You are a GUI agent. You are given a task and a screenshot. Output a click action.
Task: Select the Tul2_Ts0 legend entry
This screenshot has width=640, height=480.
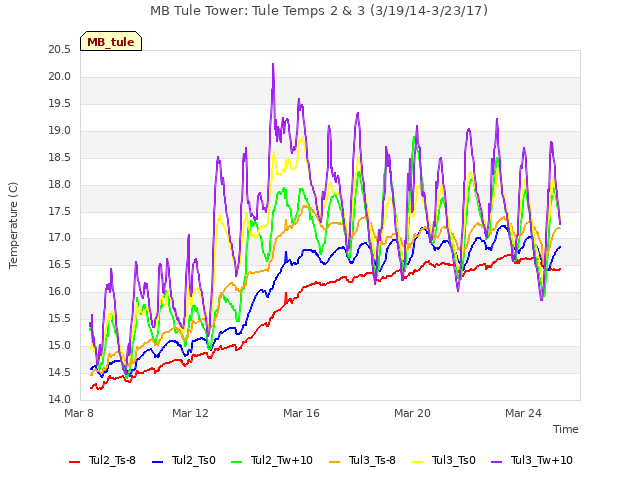(x=184, y=460)
